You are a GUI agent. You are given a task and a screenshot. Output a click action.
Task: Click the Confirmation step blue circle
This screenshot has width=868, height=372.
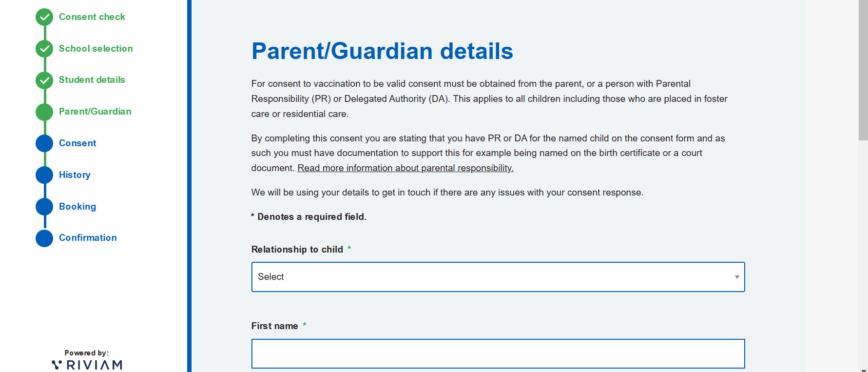44,238
